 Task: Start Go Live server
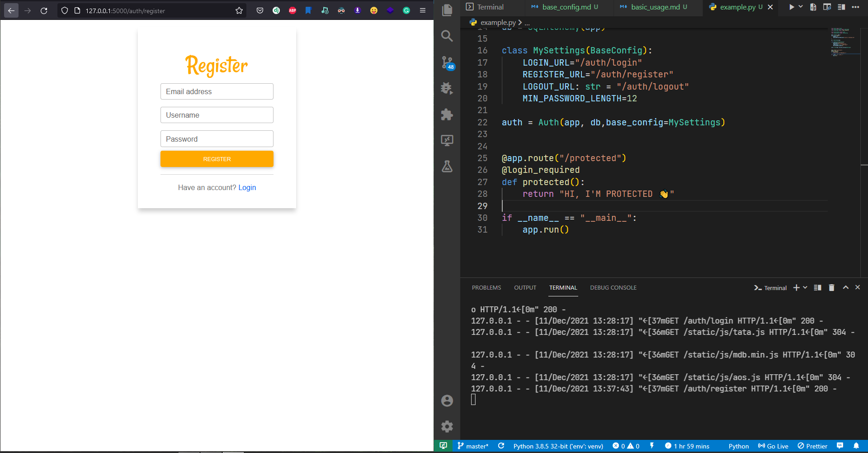click(773, 446)
